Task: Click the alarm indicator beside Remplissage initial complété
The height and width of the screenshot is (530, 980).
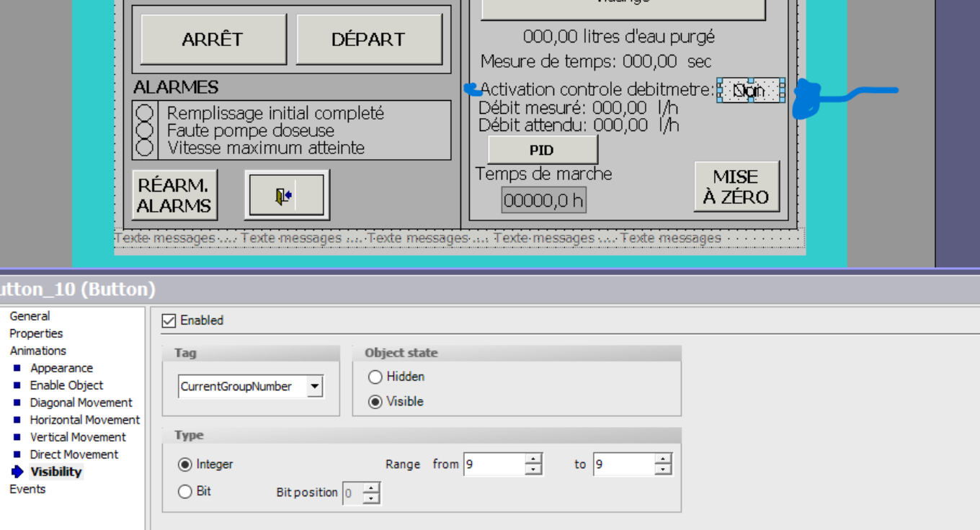Action: 146,113
